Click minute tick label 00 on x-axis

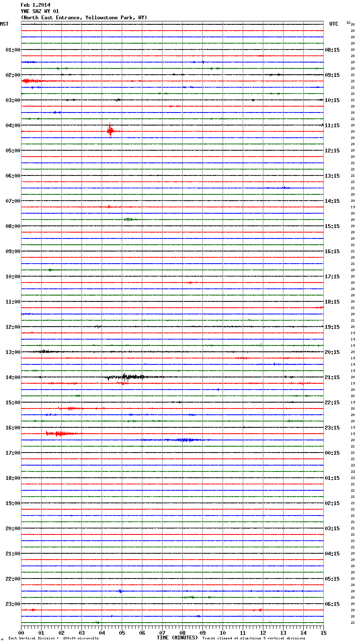21,633
